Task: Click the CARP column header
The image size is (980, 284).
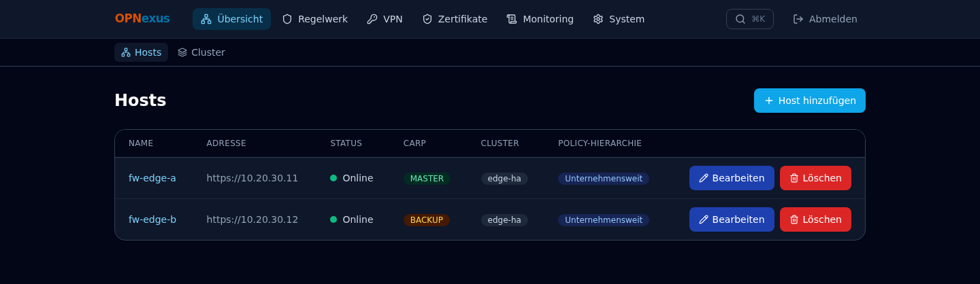Action: [414, 143]
